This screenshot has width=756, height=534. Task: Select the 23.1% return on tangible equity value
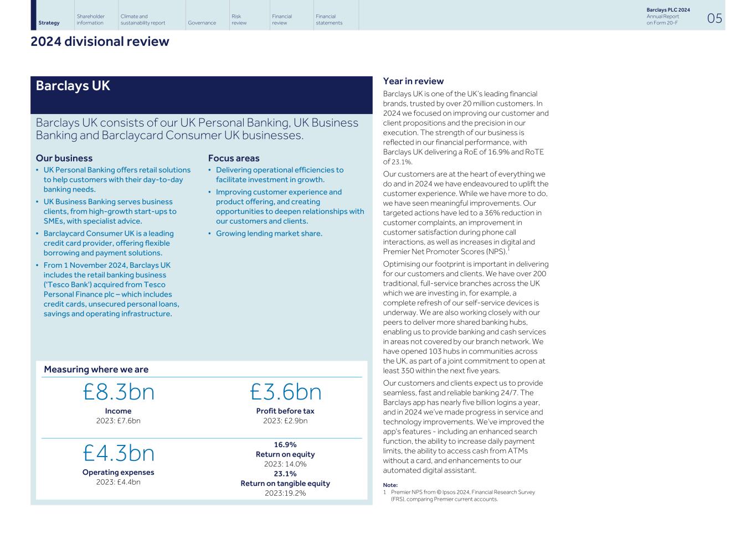(285, 474)
